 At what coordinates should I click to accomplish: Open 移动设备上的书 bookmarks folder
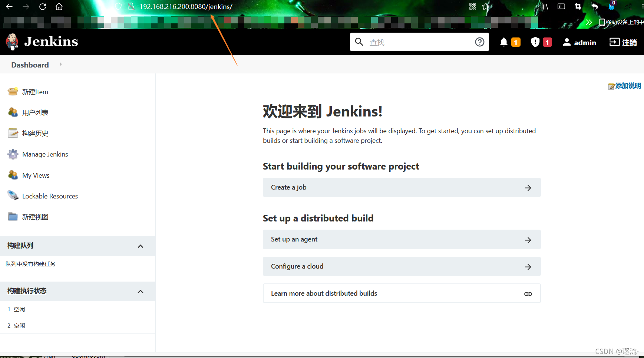pos(622,22)
